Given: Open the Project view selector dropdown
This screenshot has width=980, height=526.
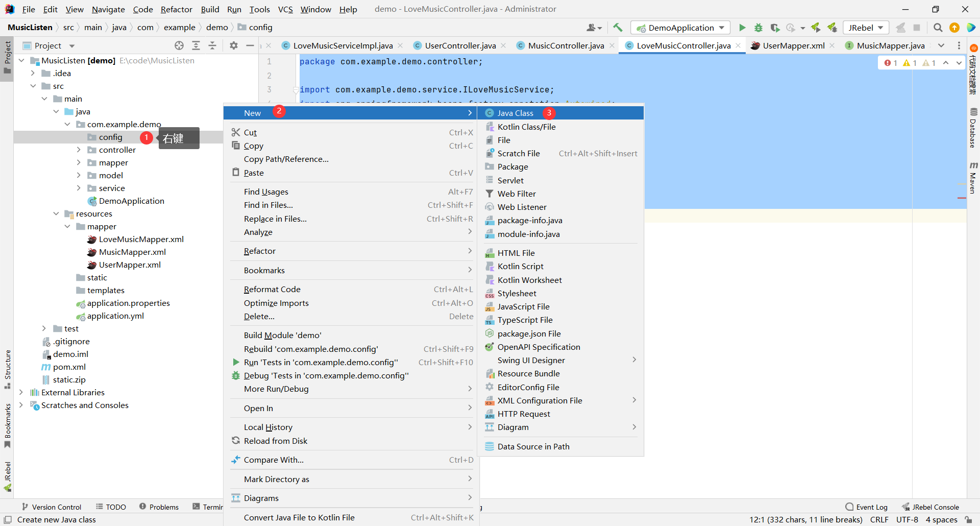Looking at the screenshot, I should [49, 45].
